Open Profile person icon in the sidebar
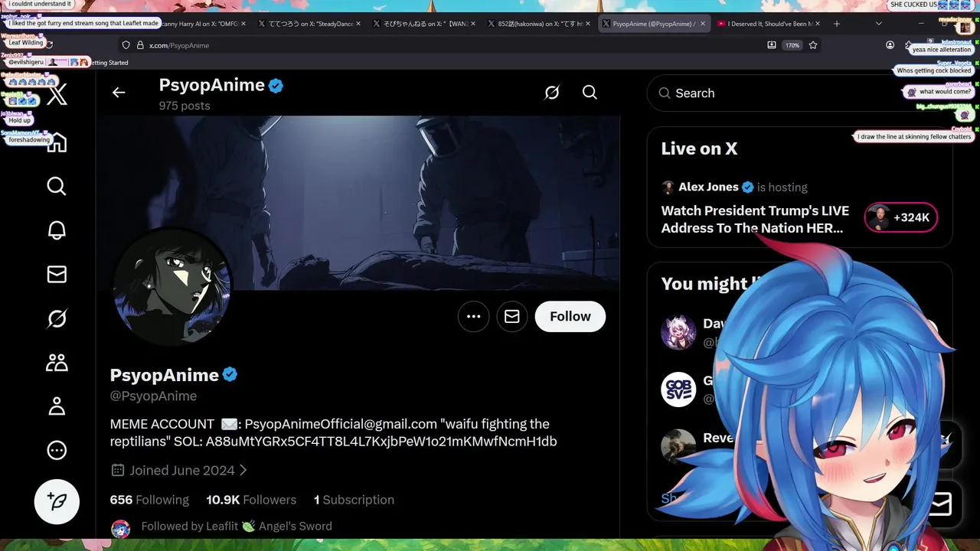 [x=57, y=406]
